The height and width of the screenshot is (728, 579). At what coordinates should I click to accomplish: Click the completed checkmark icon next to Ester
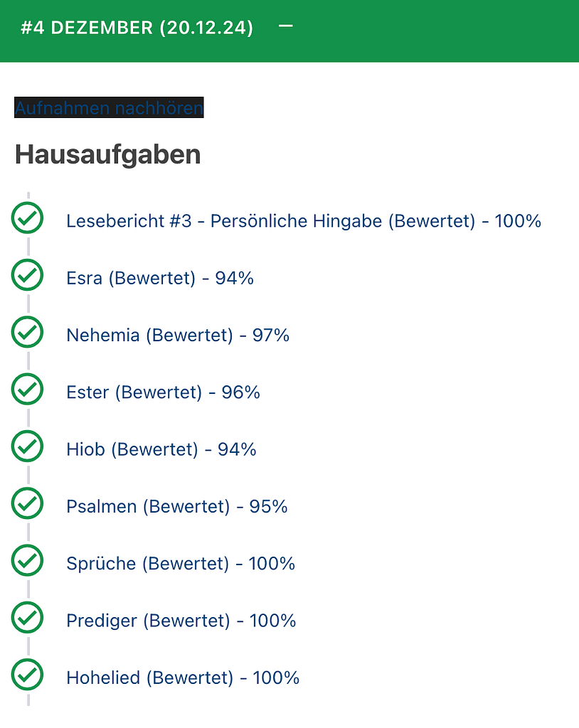[28, 389]
